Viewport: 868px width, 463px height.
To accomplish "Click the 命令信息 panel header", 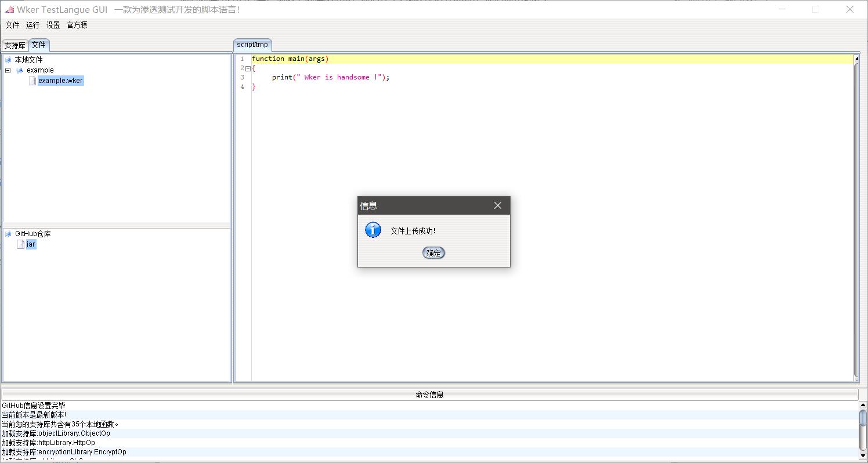I will tap(429, 395).
